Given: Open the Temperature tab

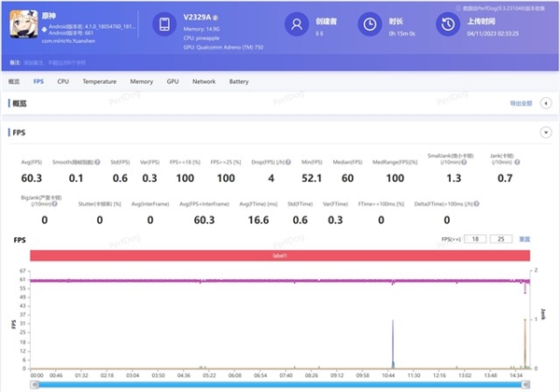Looking at the screenshot, I should 99,82.
